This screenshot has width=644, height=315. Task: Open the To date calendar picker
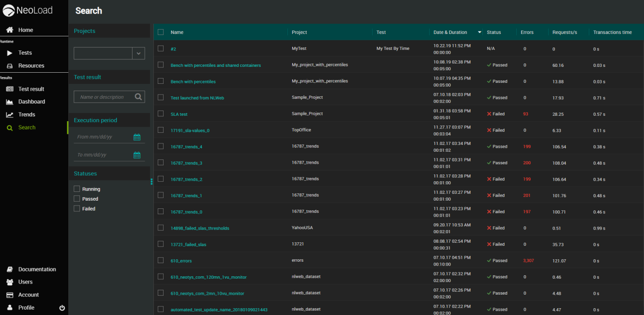(x=137, y=155)
